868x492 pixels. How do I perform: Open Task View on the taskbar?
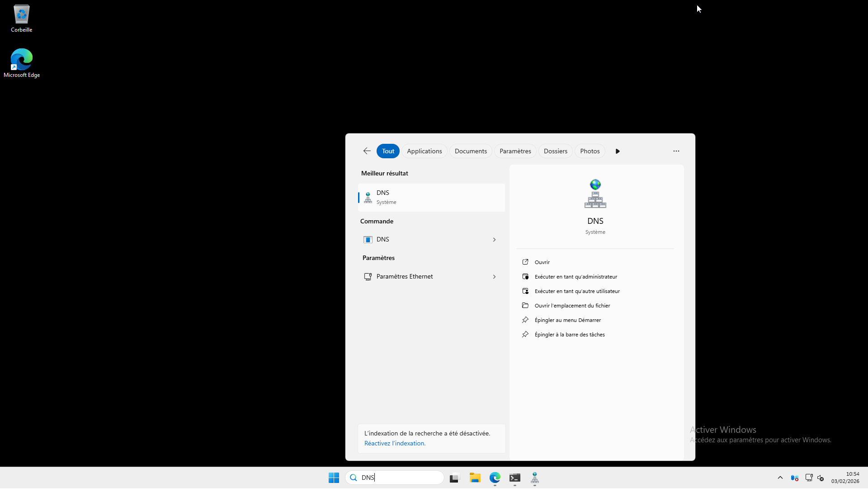454,478
